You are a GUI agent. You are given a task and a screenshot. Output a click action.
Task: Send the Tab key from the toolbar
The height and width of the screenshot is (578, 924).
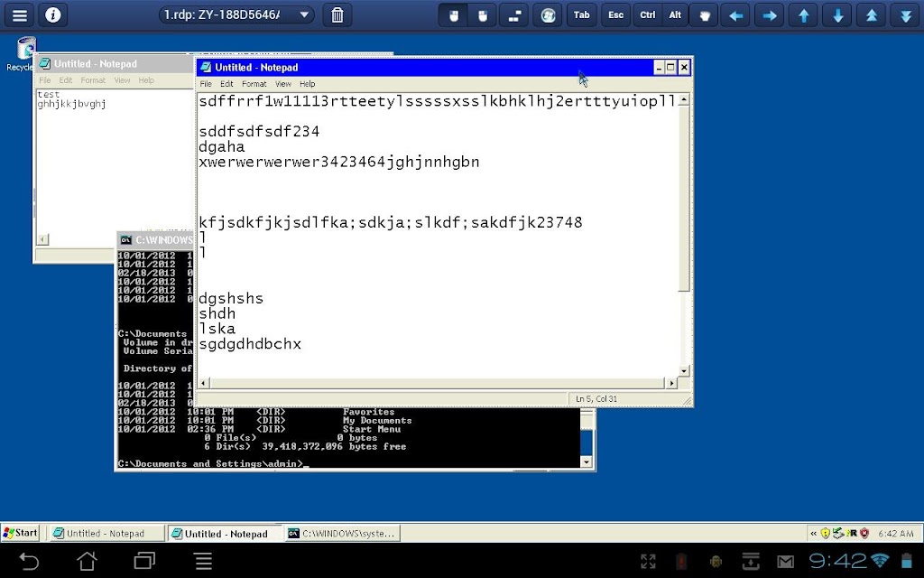(582, 15)
